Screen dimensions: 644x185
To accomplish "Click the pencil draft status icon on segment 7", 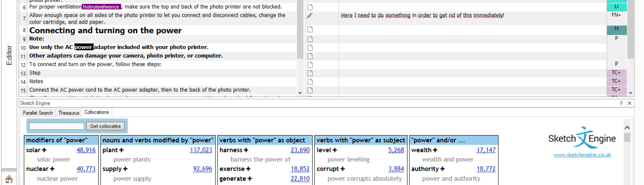I will tap(310, 15).
